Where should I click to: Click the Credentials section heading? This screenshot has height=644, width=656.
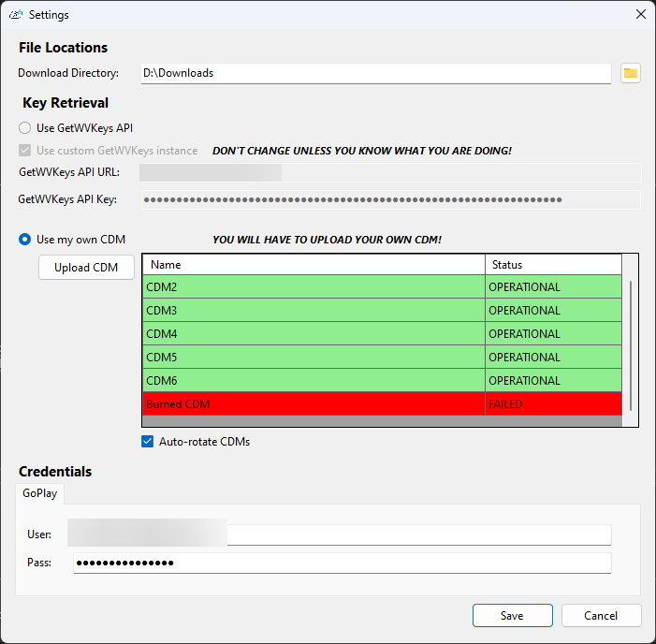[55, 472]
